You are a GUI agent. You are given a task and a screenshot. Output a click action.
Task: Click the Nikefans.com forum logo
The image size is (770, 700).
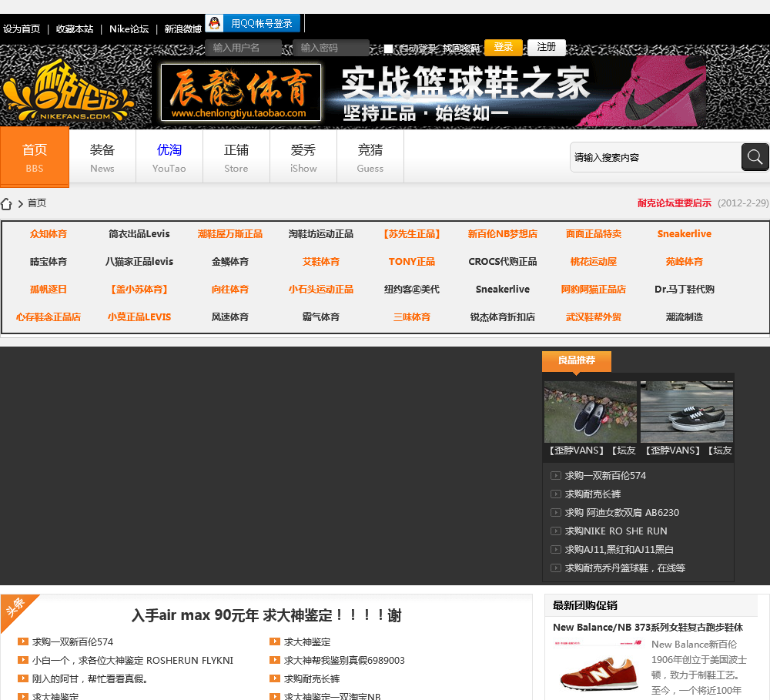pos(68,91)
